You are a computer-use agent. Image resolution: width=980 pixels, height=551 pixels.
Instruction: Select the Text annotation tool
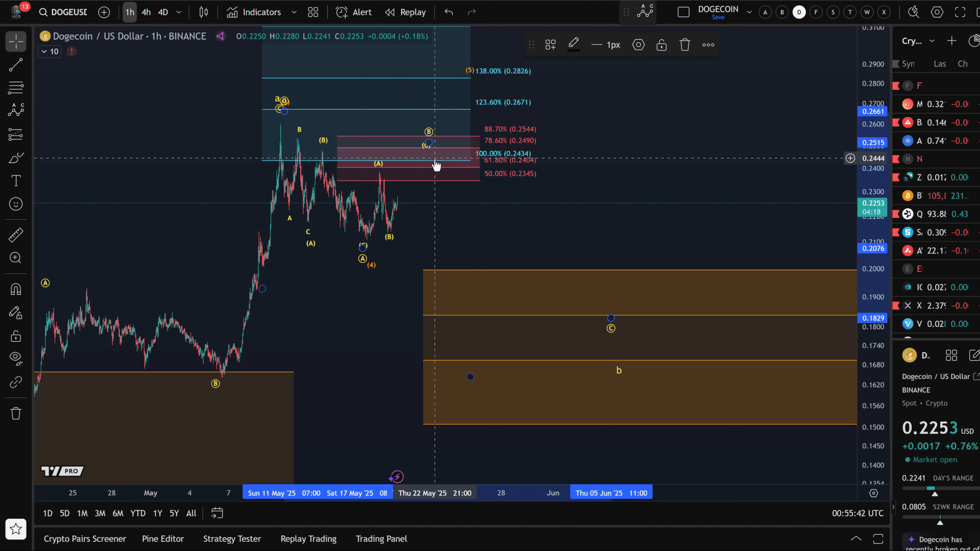(16, 181)
